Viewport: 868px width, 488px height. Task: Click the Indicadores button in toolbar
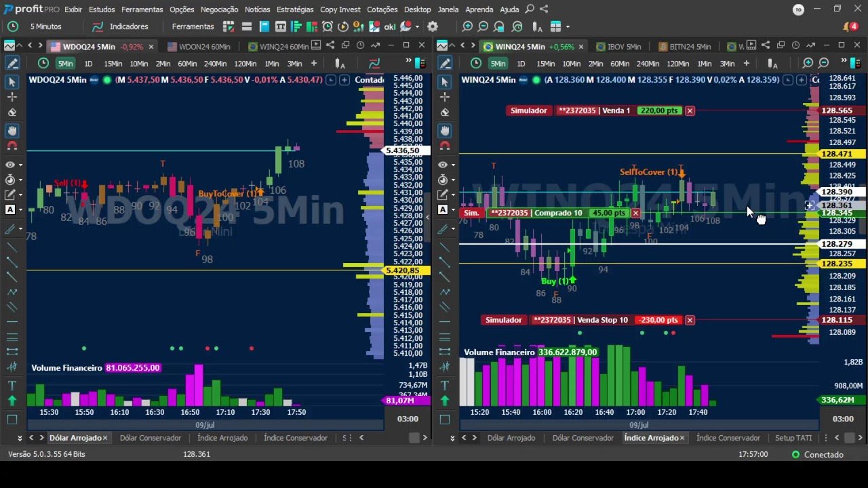(x=128, y=26)
